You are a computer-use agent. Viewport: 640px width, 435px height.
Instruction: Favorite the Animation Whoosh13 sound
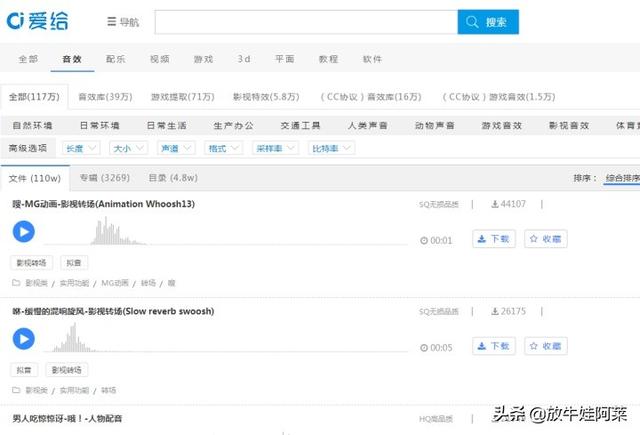coord(546,239)
